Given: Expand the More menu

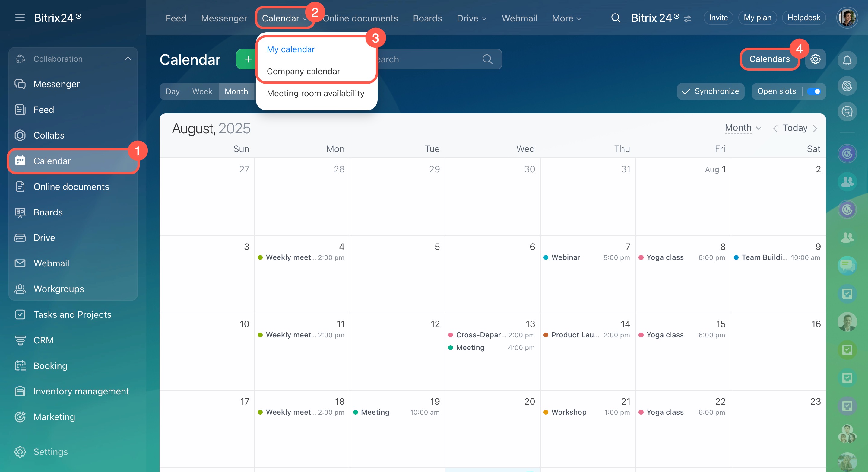Looking at the screenshot, I should [566, 18].
